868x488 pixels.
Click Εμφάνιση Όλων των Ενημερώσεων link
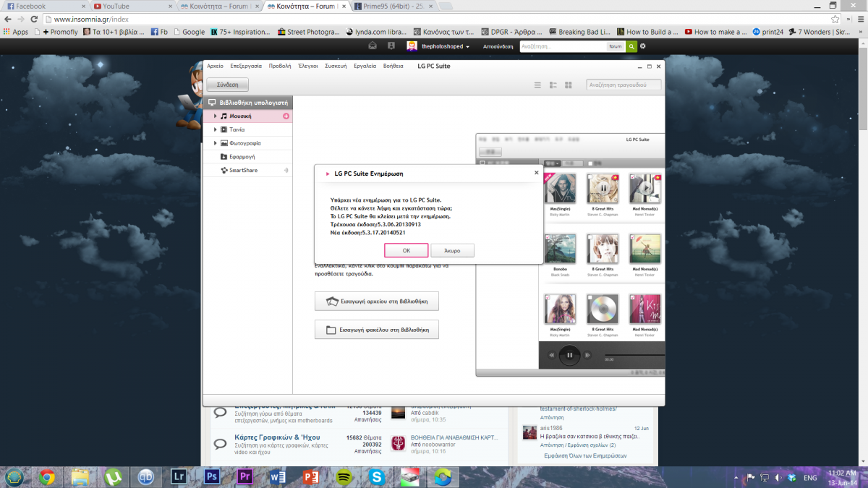pyautogui.click(x=584, y=456)
